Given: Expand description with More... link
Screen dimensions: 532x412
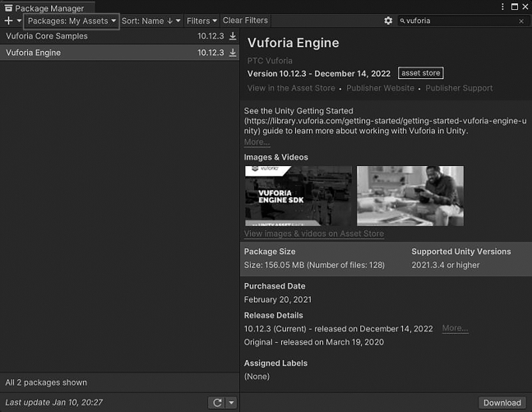Looking at the screenshot, I should (257, 142).
